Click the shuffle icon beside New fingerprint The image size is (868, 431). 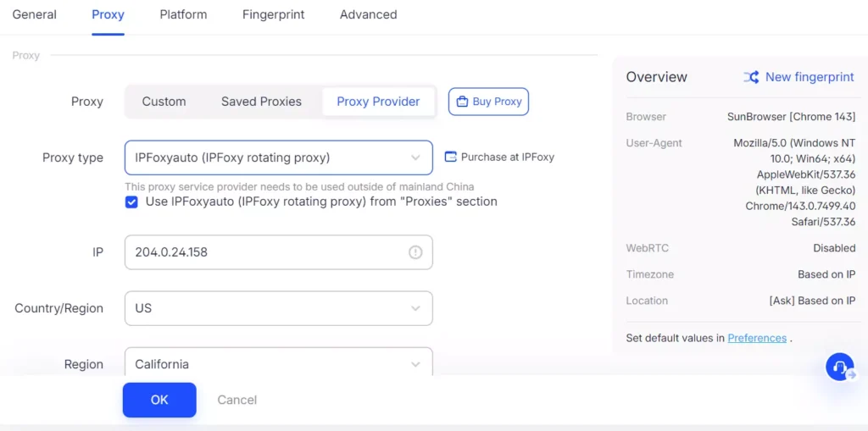click(751, 77)
